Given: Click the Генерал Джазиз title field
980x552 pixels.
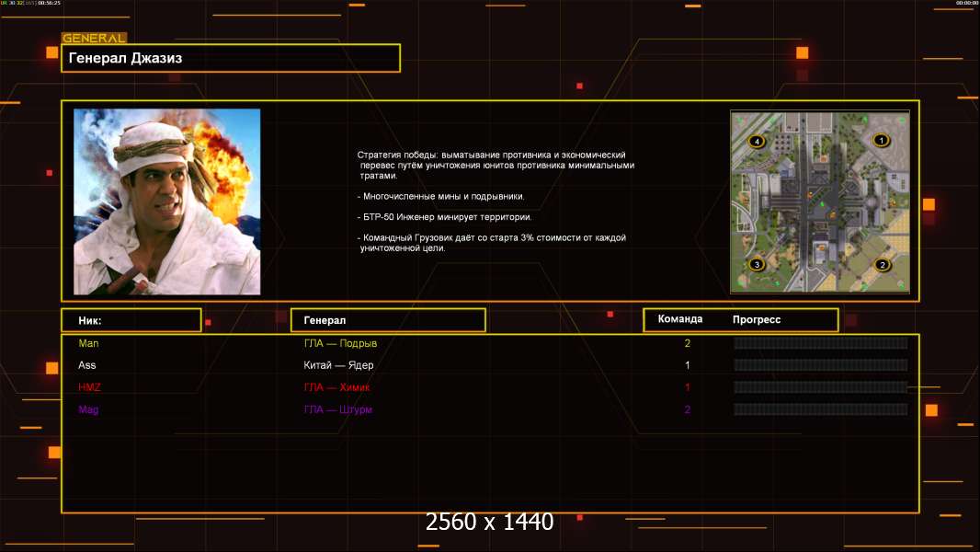Looking at the screenshot, I should click(231, 58).
